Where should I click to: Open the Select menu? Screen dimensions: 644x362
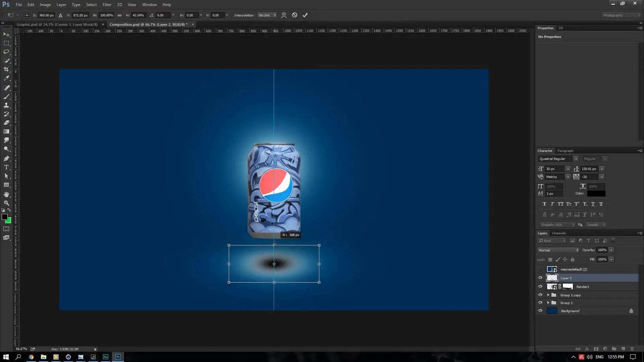pyautogui.click(x=91, y=5)
